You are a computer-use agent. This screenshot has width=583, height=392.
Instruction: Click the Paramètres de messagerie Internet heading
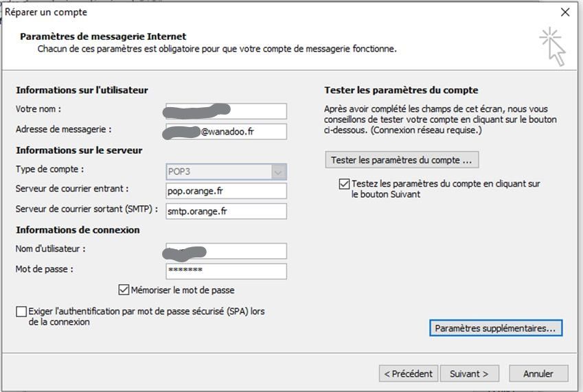point(103,36)
